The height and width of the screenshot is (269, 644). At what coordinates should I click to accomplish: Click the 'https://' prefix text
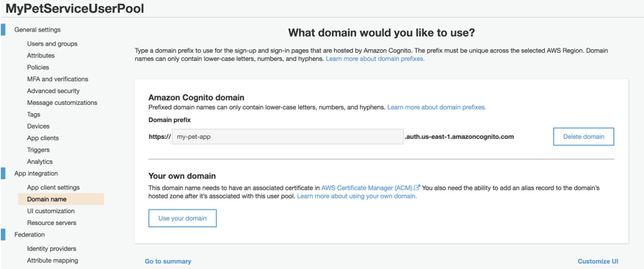[x=159, y=137]
